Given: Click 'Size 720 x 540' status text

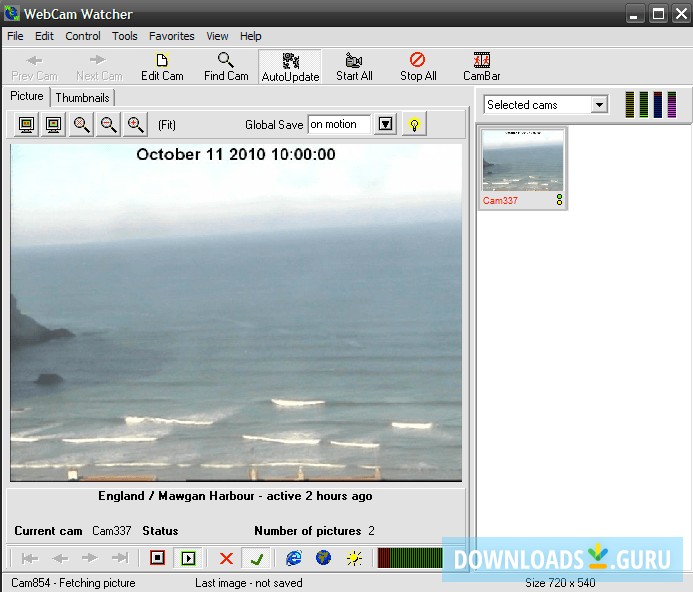Looking at the screenshot, I should pyautogui.click(x=560, y=583).
